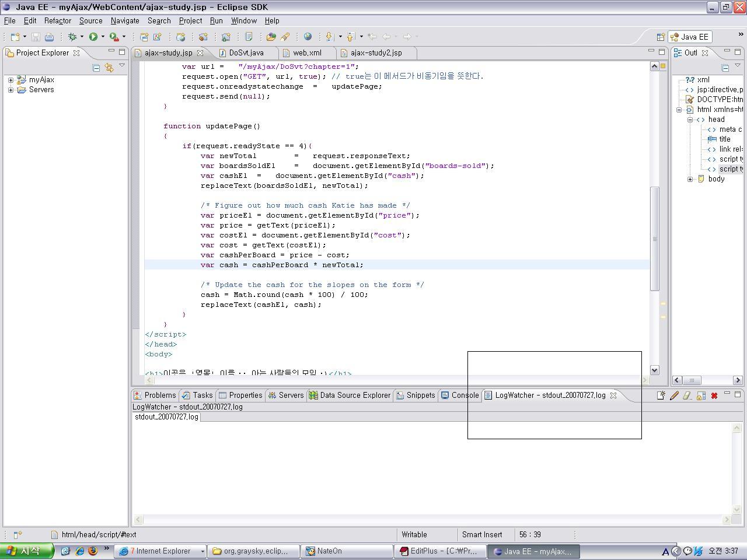Toggle Link with Editor in Project Explorer

point(109,68)
